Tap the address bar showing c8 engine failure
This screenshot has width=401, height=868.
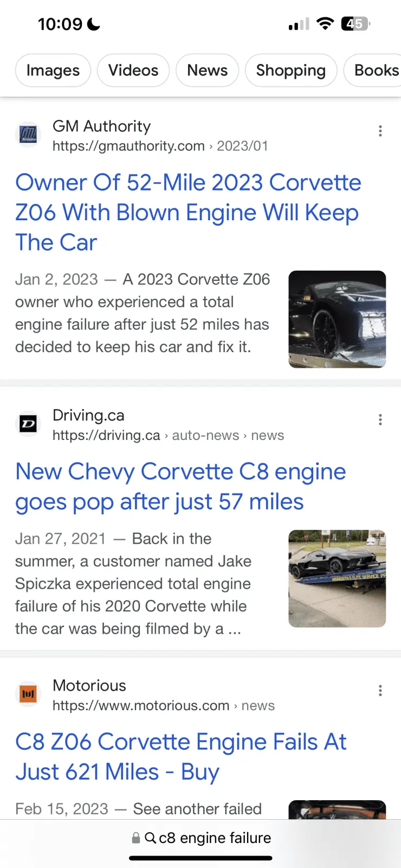click(215, 838)
